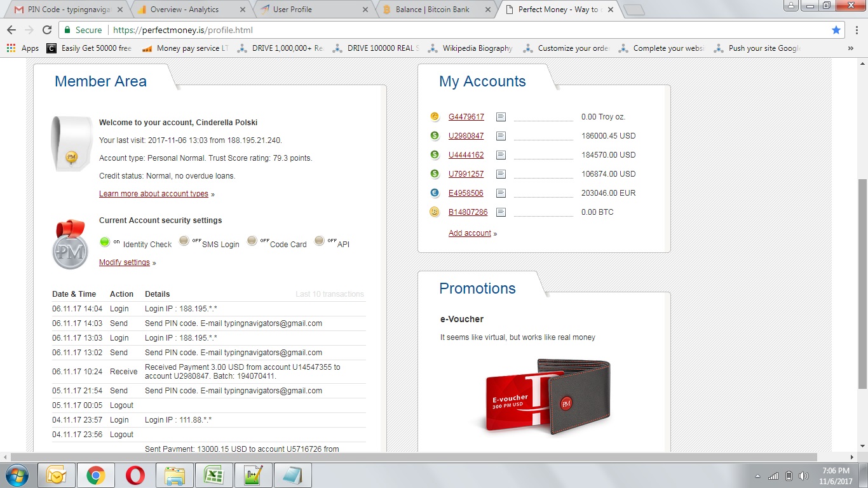Show hidden system tray icons
Image resolution: width=868 pixels, height=488 pixels.
tap(757, 476)
